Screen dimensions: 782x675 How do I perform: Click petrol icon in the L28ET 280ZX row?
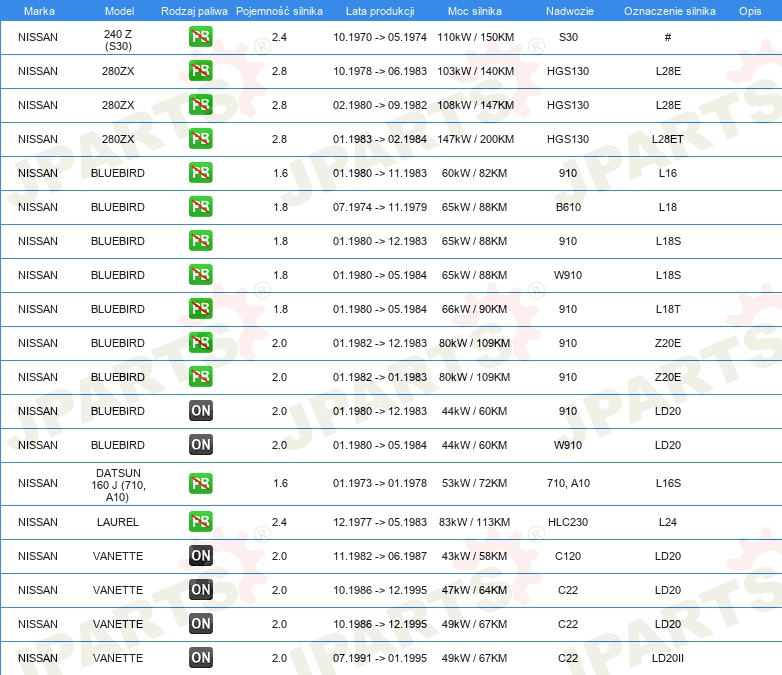[200, 139]
